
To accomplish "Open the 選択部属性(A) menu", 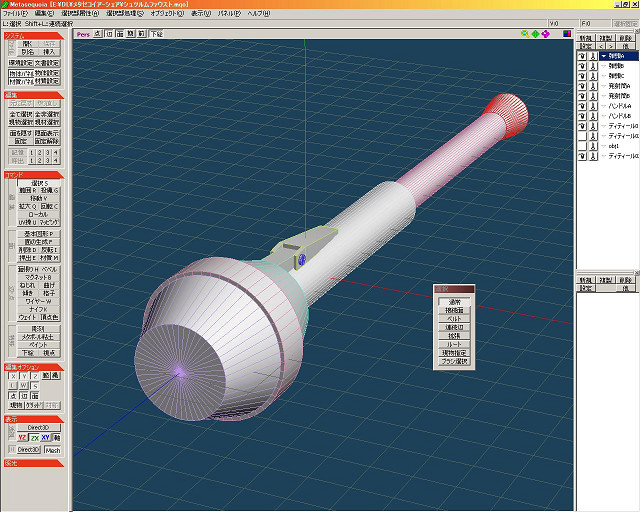I will click(x=80, y=13).
